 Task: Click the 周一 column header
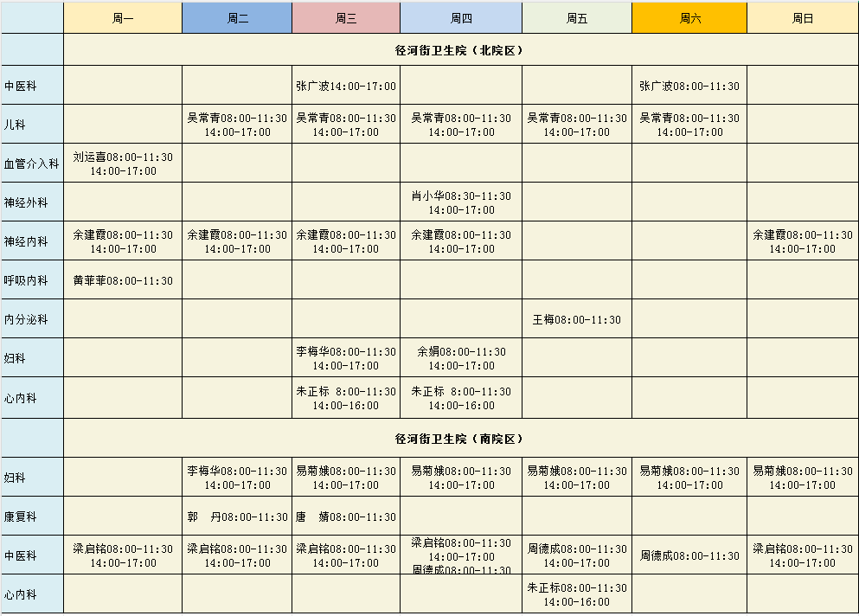tap(123, 18)
